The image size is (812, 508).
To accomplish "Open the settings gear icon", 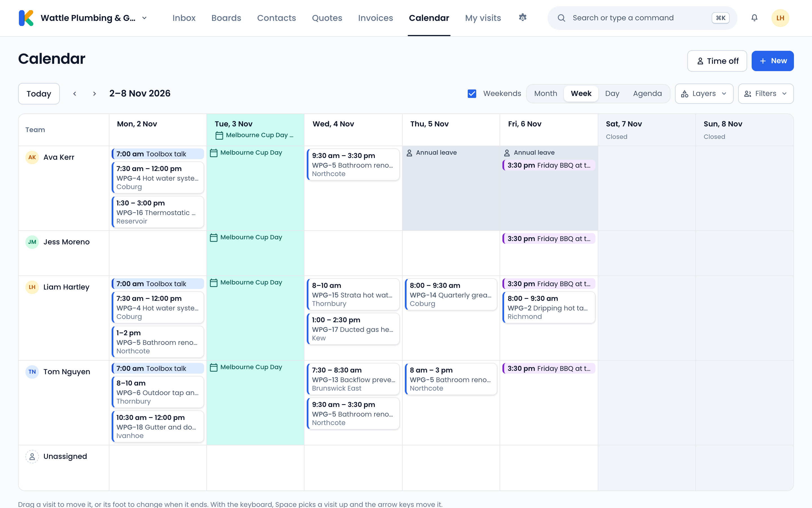I will point(522,17).
